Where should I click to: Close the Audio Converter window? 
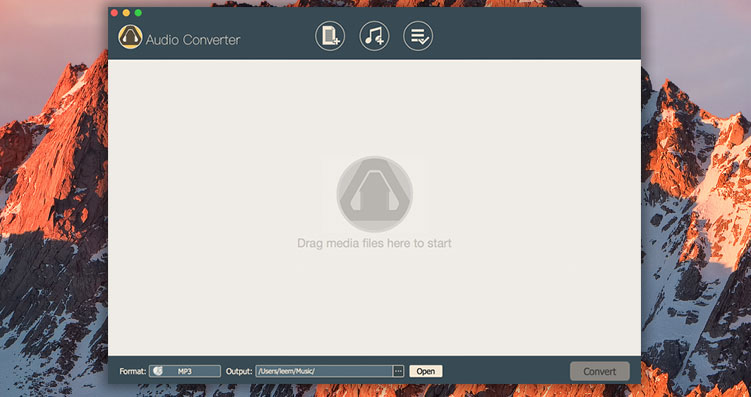pos(114,13)
